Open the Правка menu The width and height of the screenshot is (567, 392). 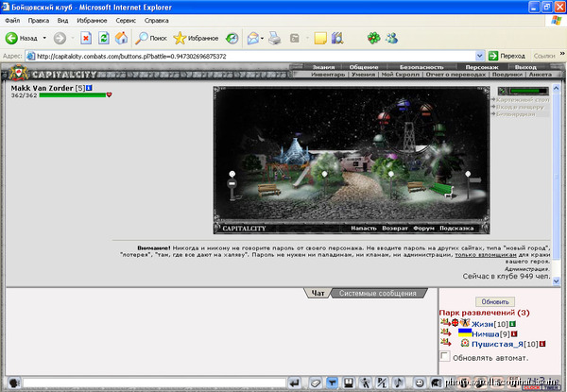pos(39,21)
